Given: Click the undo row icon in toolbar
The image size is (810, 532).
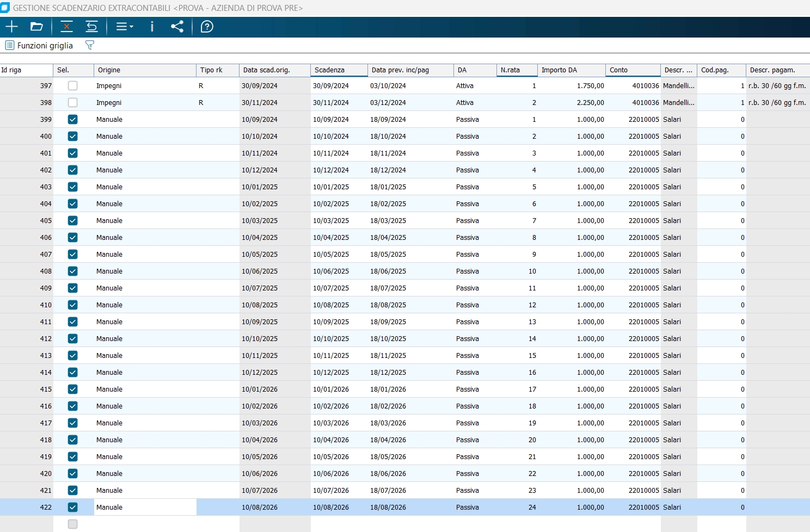Looking at the screenshot, I should [91, 27].
